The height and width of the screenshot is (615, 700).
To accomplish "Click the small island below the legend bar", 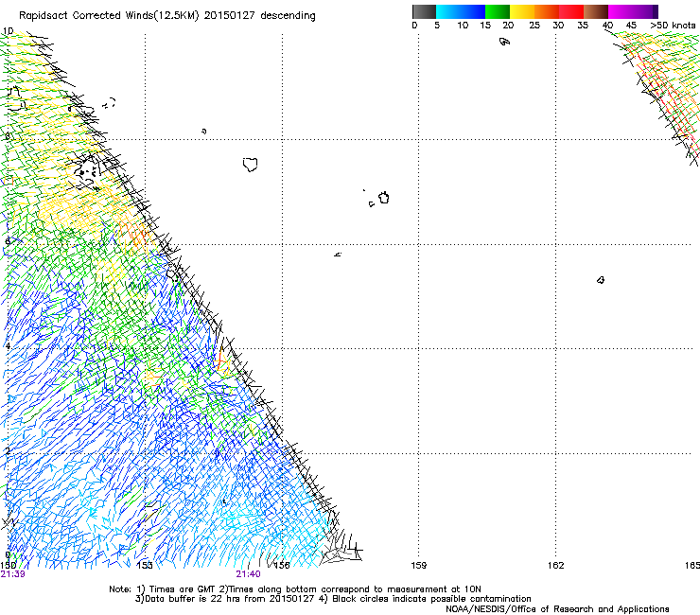I will [504, 42].
